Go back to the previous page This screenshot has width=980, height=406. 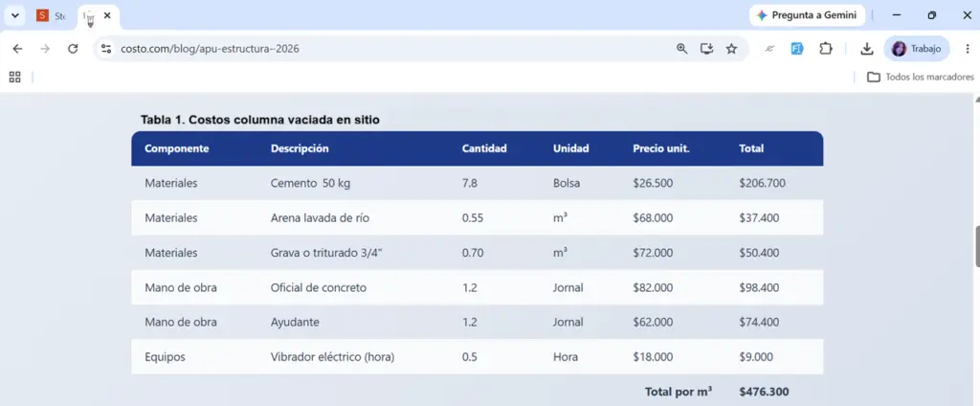[x=17, y=49]
